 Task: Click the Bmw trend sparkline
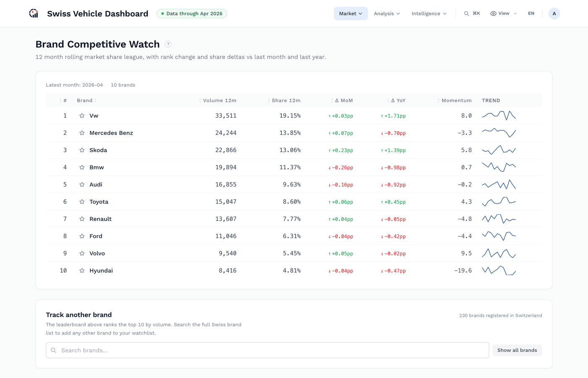499,167
